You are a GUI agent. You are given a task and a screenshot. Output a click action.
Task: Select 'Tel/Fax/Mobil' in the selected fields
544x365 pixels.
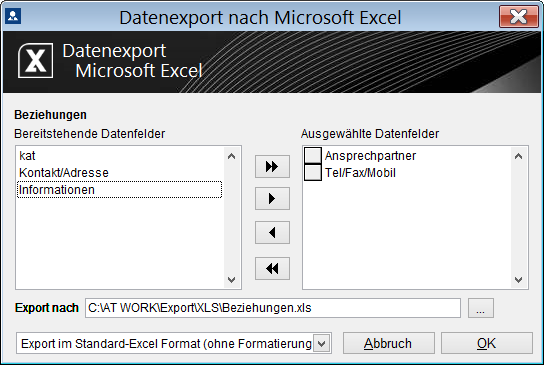click(360, 173)
